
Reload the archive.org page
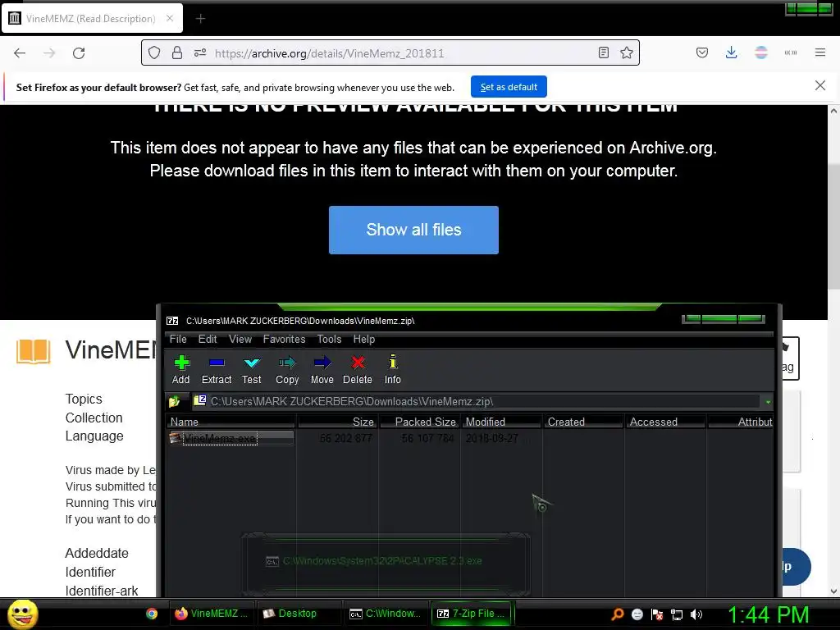[x=79, y=53]
